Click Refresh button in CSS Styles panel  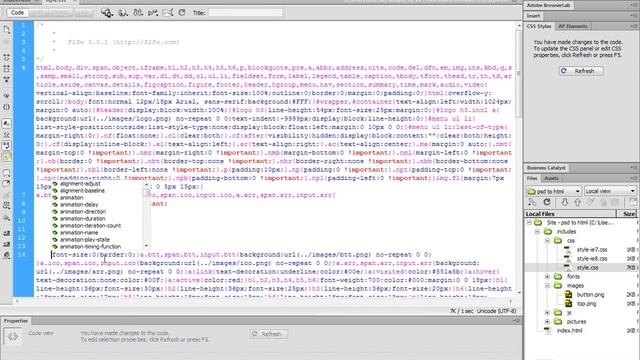click(x=581, y=71)
